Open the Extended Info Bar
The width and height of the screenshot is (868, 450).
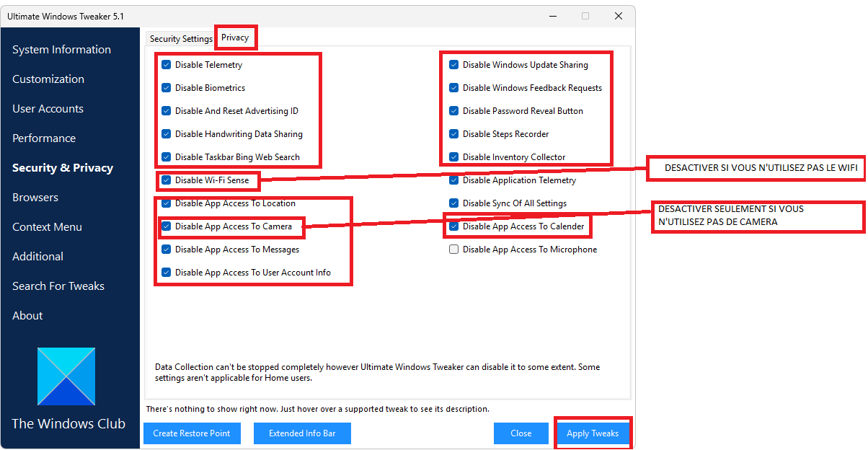pos(302,433)
